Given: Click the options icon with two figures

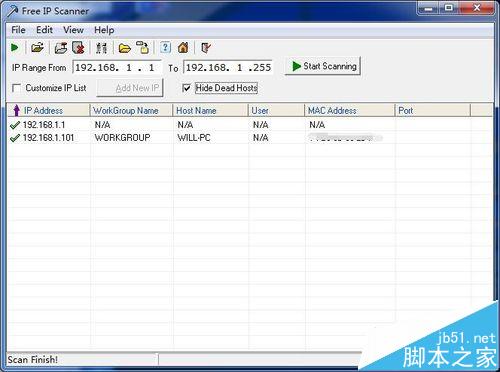Looking at the screenshot, I should click(x=101, y=48).
